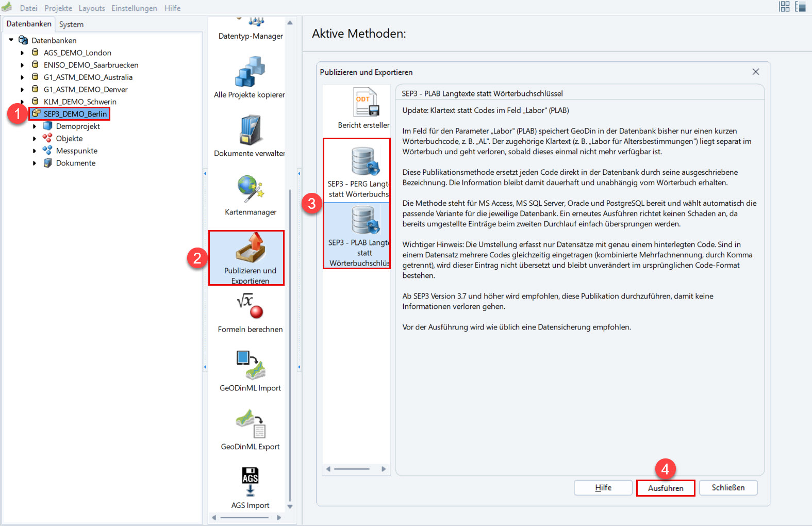This screenshot has height=526, width=812.
Task: Select the SEP3_DEMO_Berlin database
Action: point(75,114)
